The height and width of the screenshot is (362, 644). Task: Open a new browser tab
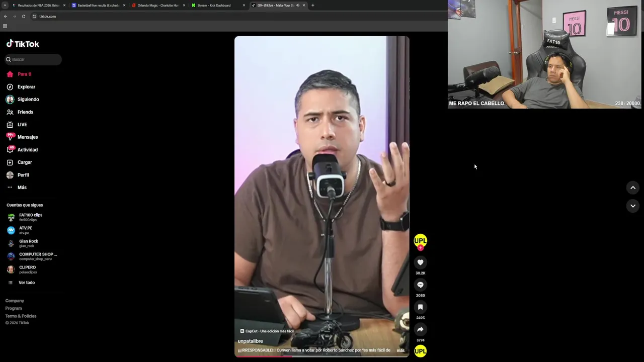(x=312, y=5)
